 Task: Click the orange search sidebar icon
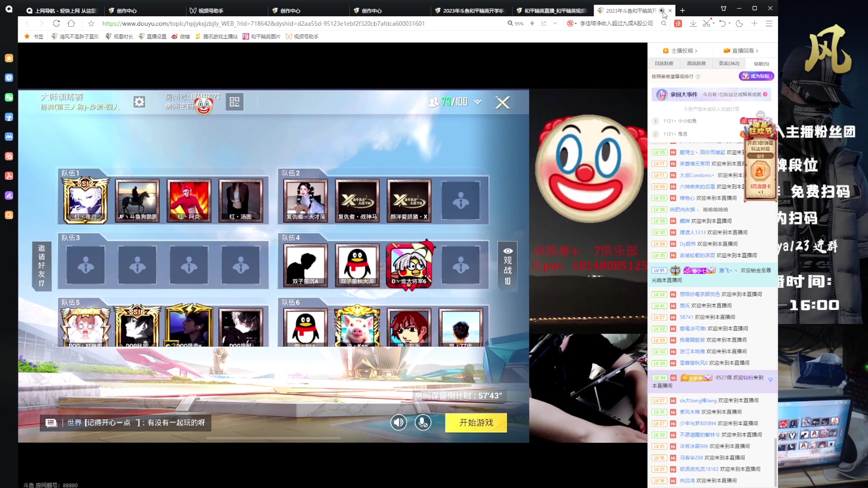tap(9, 215)
